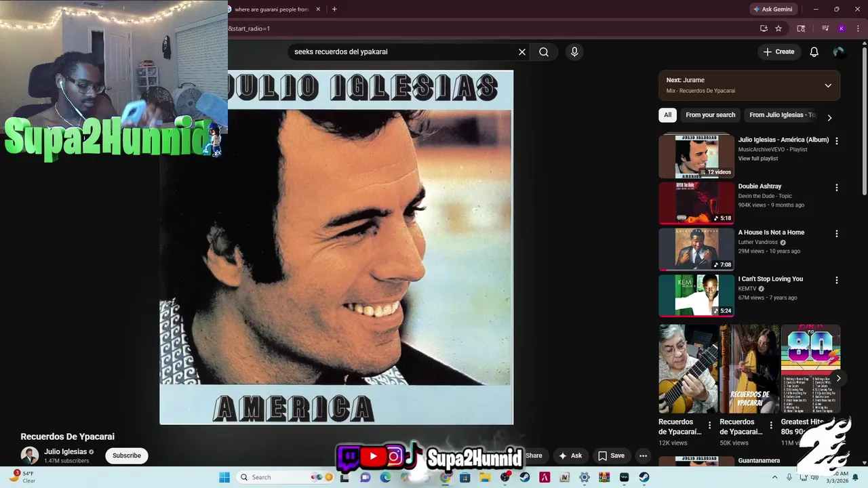Click the YouTube search magnifier button
This screenshot has width=868, height=488.
[x=544, y=52]
